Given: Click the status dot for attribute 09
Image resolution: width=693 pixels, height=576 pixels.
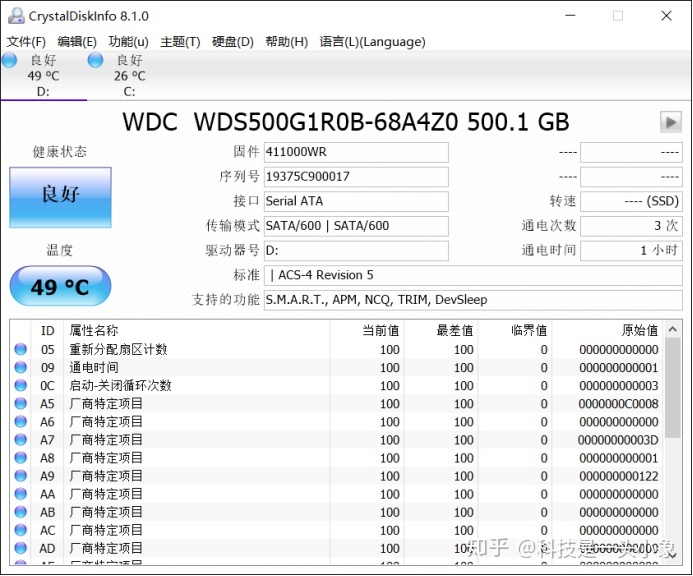Looking at the screenshot, I should coord(20,367).
